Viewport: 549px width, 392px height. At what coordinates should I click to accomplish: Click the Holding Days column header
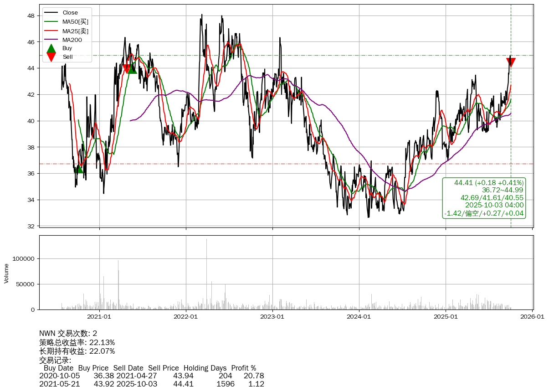click(205, 368)
